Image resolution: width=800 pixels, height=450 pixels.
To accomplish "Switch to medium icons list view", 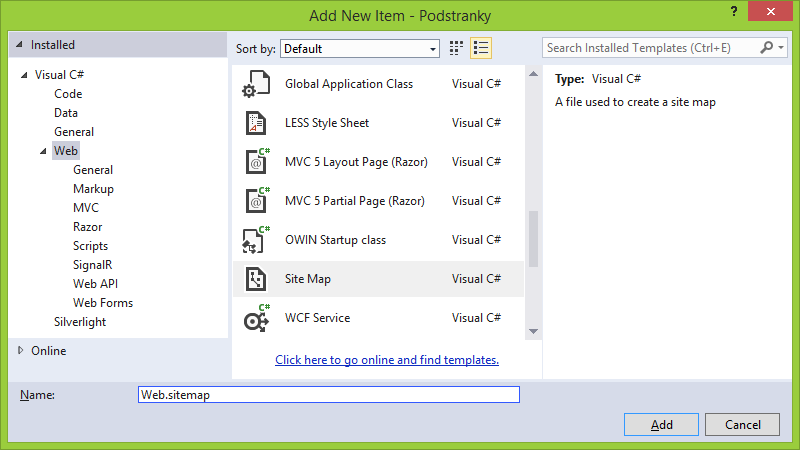I will tap(481, 48).
